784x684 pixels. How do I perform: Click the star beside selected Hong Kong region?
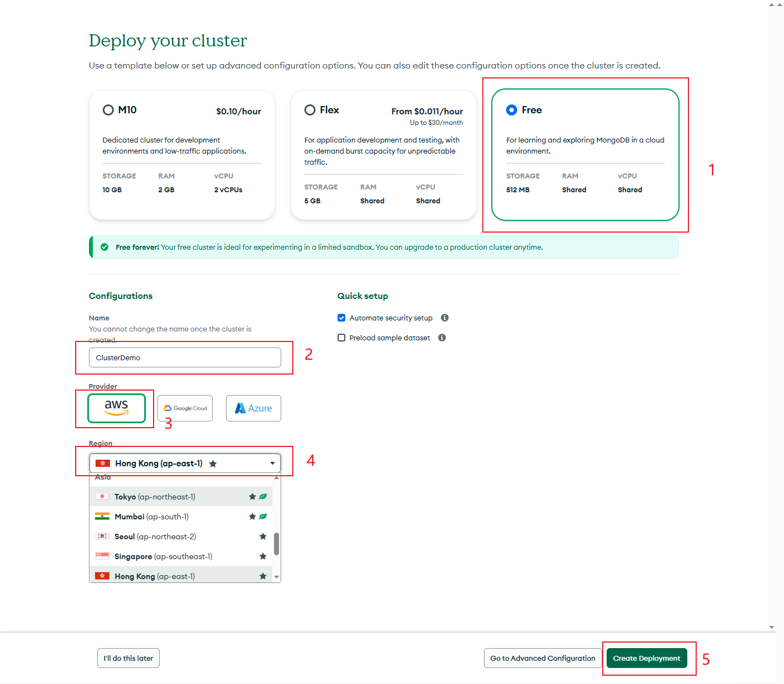213,464
